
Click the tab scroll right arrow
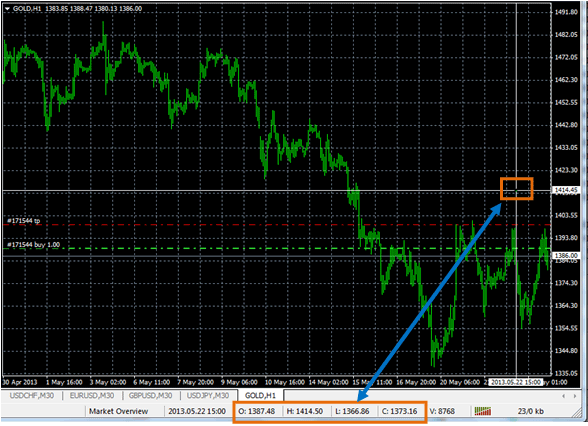[x=574, y=396]
